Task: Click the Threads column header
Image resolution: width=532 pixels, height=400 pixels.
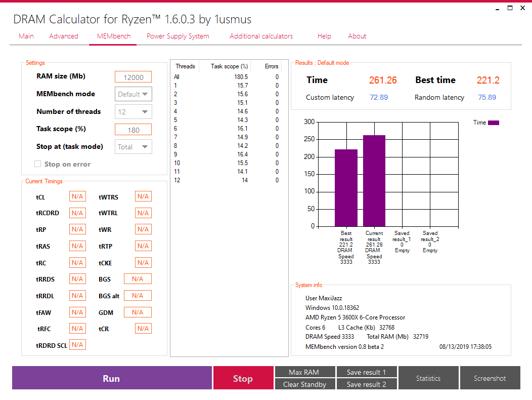Action: (185, 66)
